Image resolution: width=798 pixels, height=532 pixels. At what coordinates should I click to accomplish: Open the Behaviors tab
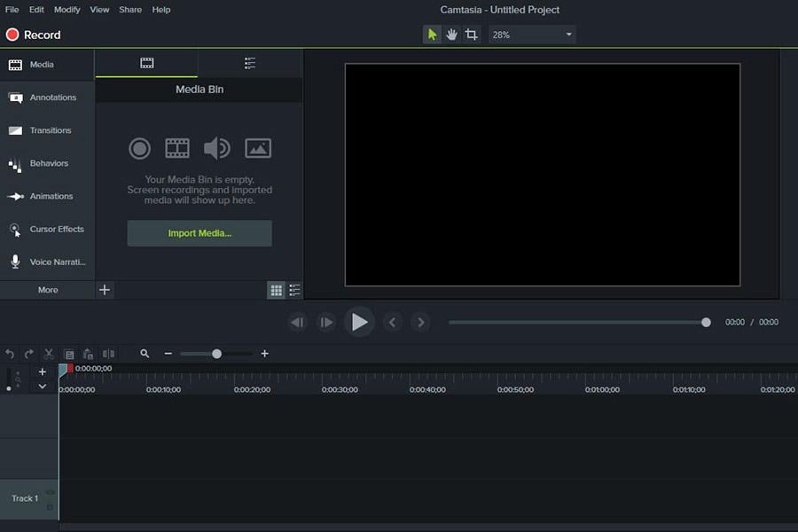click(47, 163)
